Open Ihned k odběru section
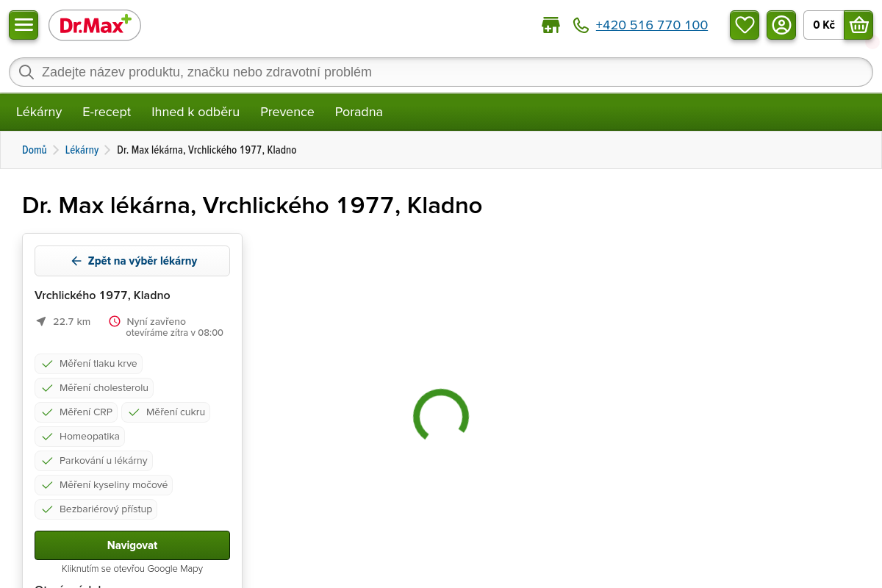 click(196, 112)
